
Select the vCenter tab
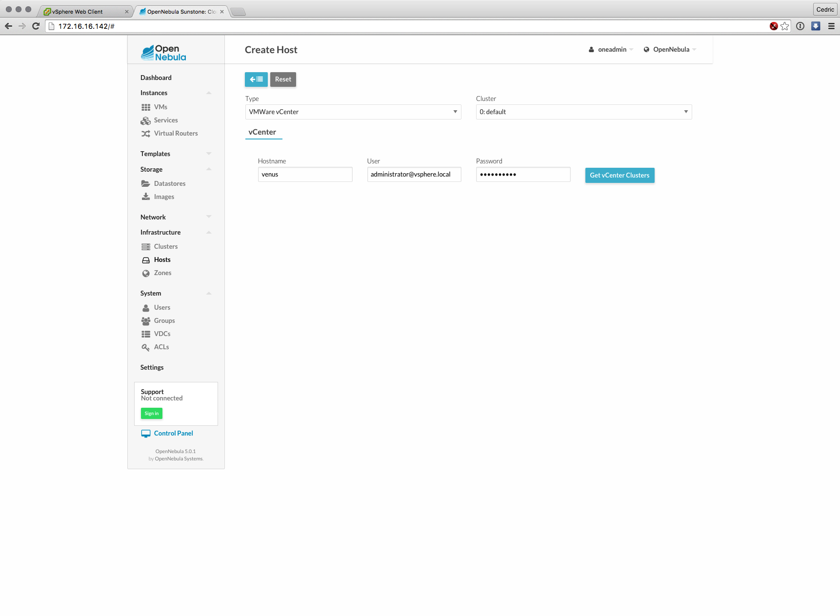tap(262, 132)
